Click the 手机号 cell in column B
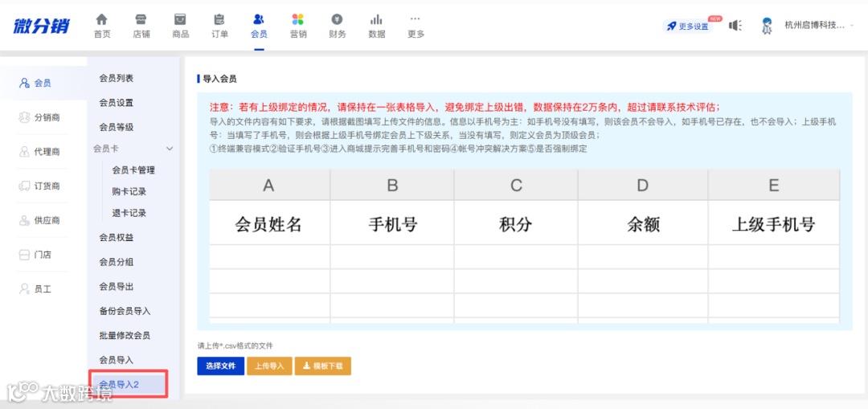 click(x=392, y=224)
